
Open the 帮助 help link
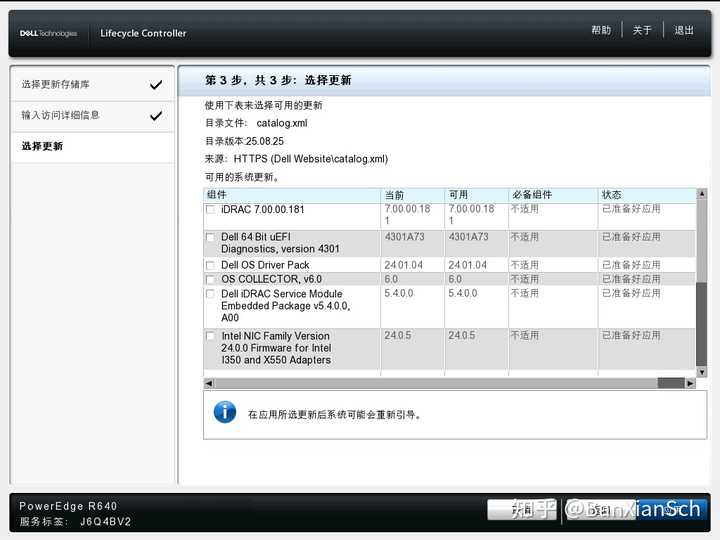pyautogui.click(x=601, y=30)
